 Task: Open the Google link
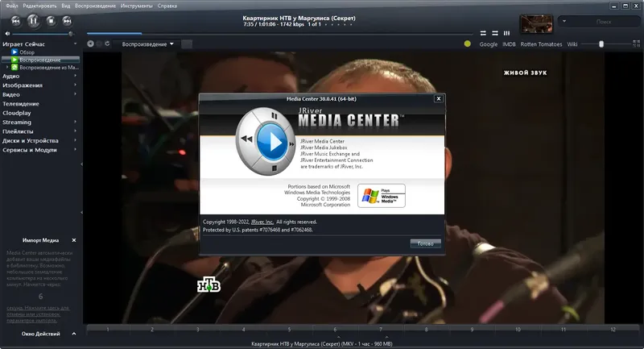point(489,44)
